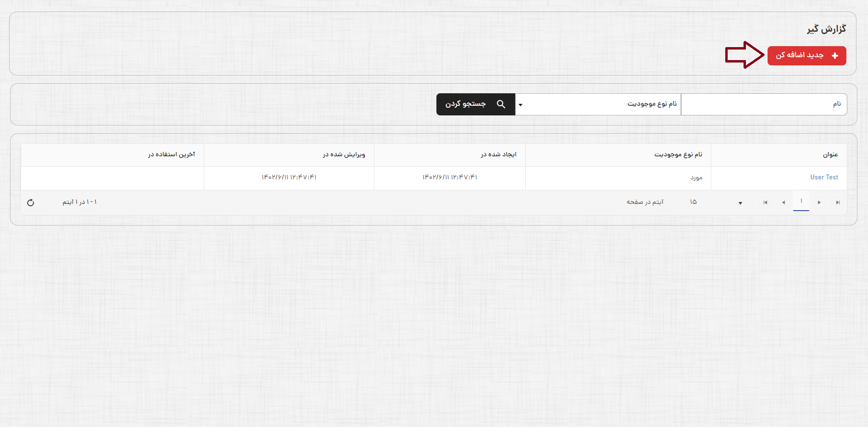Refresh the table with the circular arrow icon
The width and height of the screenshot is (868, 427).
click(31, 202)
